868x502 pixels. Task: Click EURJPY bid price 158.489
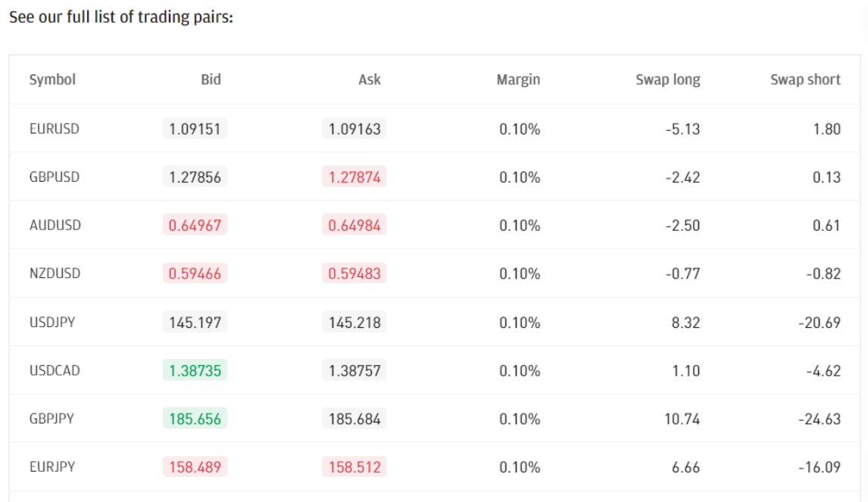[195, 466]
